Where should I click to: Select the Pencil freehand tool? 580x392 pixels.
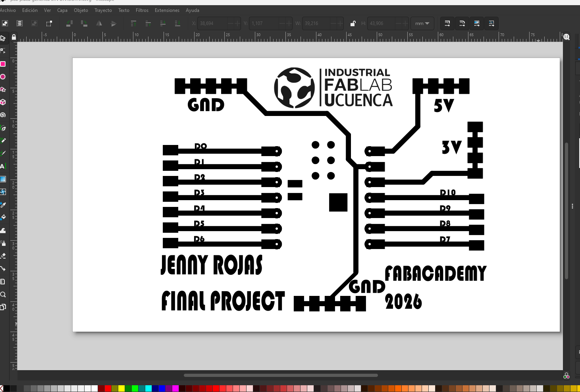3,141
